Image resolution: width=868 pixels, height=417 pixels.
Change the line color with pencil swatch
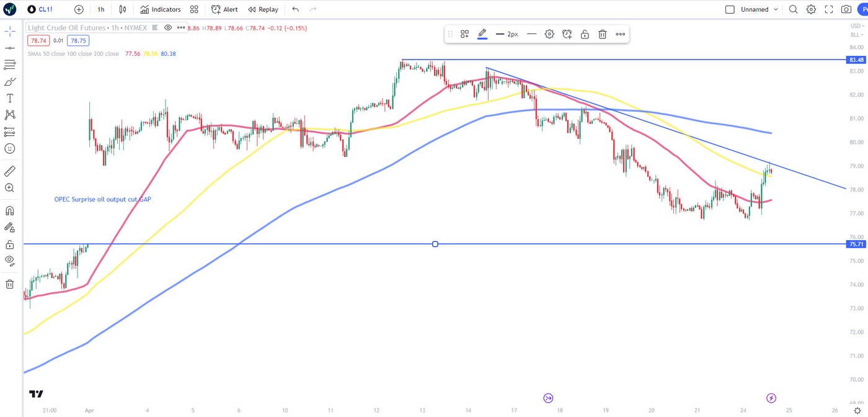tap(482, 34)
